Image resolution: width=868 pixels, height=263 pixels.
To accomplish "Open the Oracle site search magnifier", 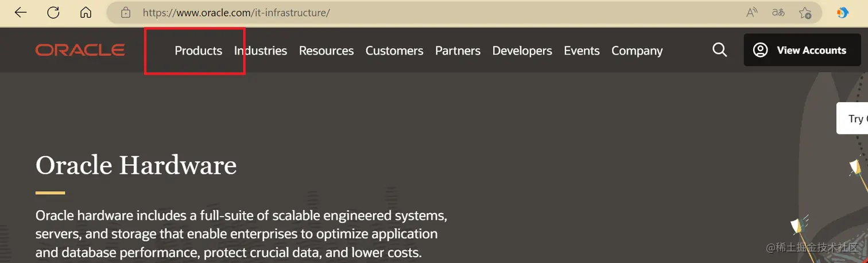I will click(719, 50).
